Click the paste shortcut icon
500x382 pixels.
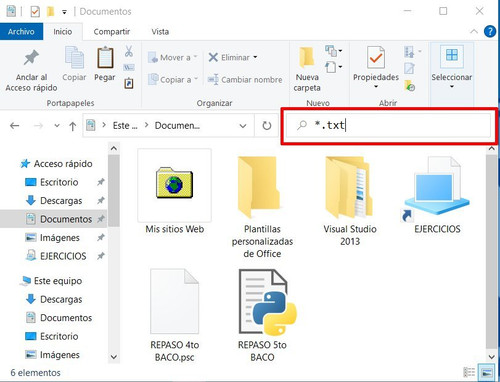tap(129, 83)
